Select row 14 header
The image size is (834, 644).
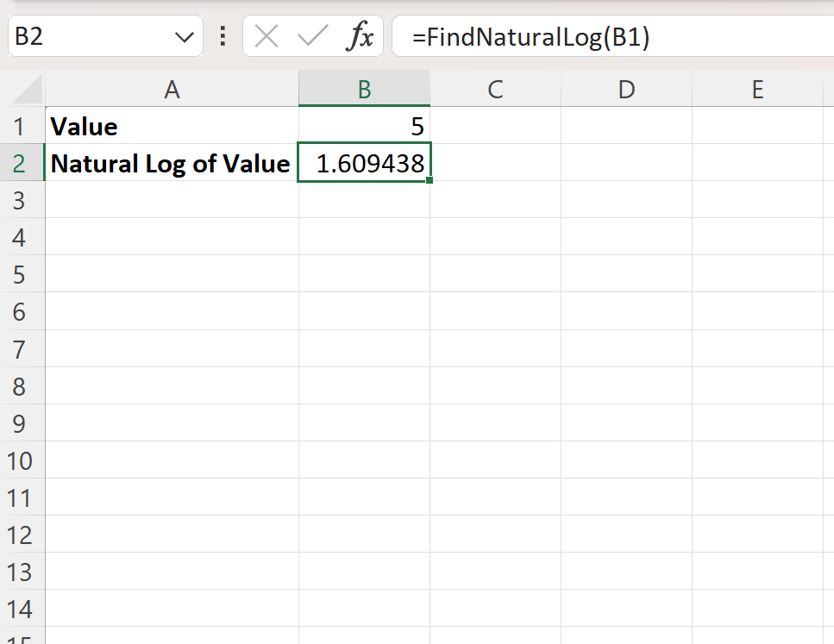(22, 610)
